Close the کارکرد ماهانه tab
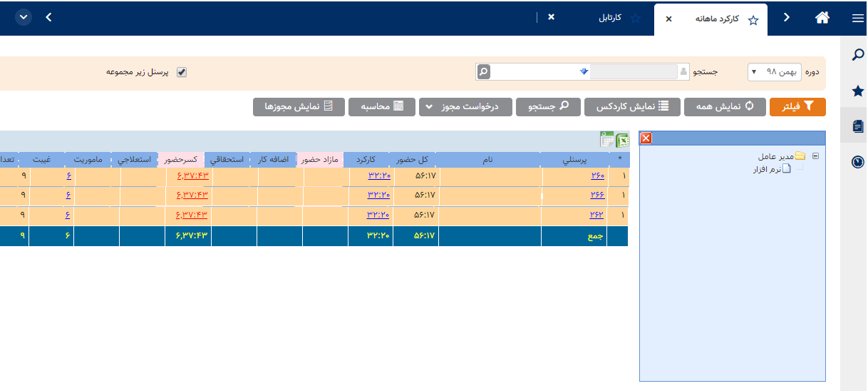Viewport: 868px width, 391px height. pos(668,19)
